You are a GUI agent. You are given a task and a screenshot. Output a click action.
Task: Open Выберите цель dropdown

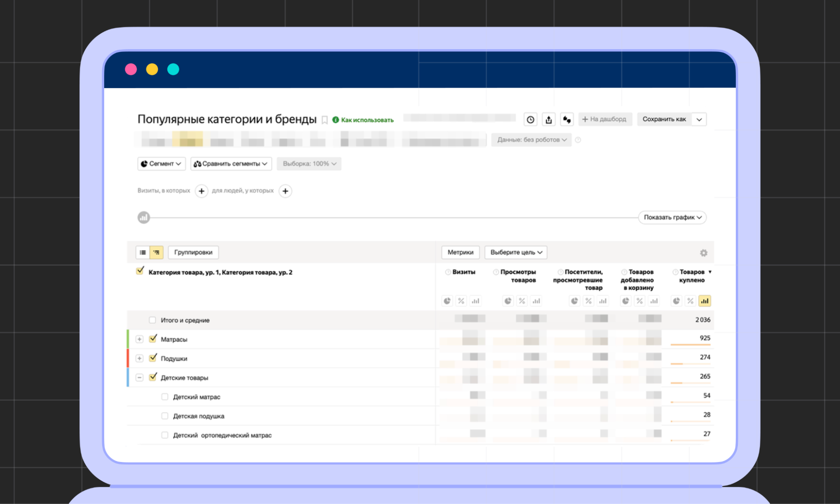click(x=516, y=252)
